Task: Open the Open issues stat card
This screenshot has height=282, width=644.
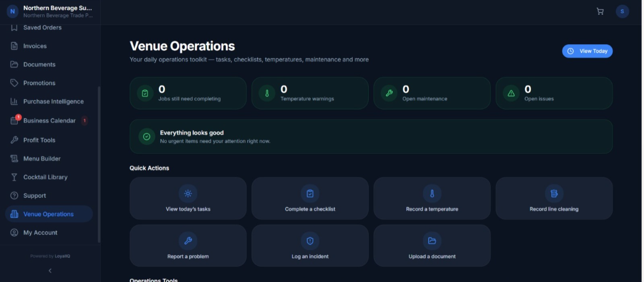Action: 554,93
